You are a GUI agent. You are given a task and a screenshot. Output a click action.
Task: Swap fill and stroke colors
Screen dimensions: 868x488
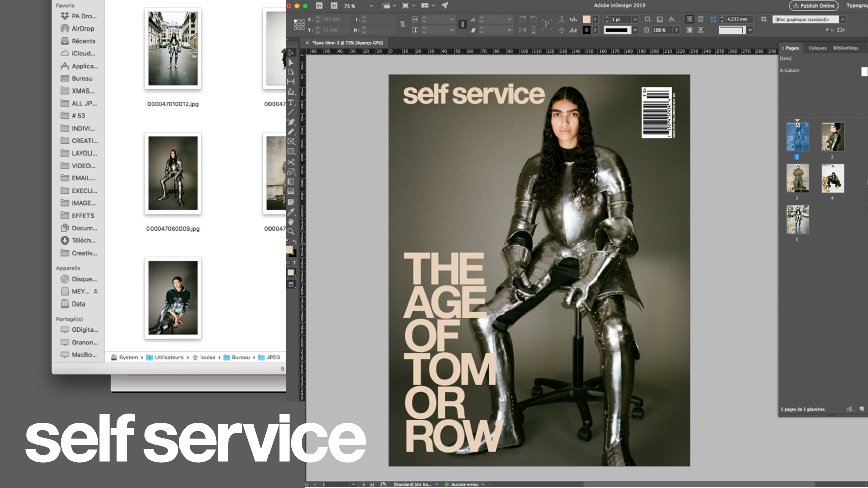click(x=295, y=242)
